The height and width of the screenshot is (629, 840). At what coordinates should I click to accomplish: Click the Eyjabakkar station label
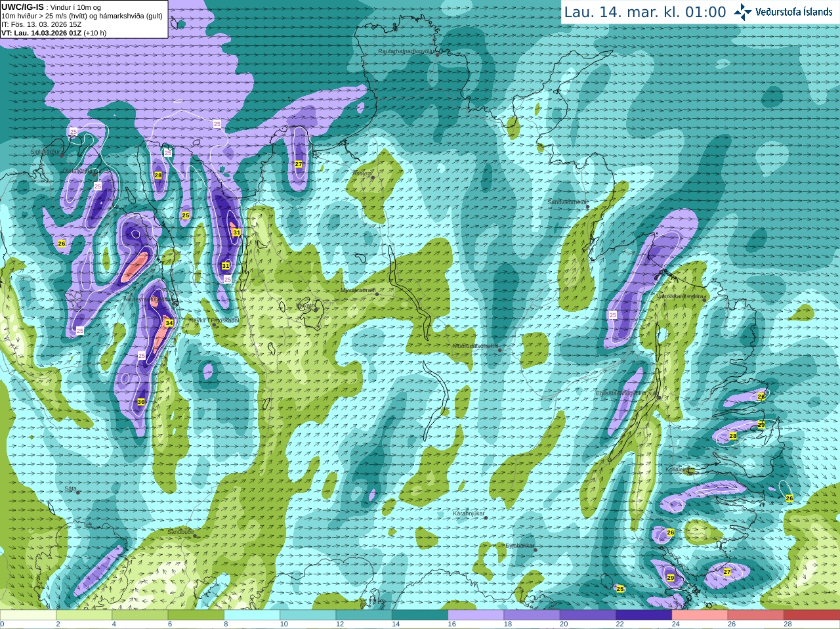520,546
